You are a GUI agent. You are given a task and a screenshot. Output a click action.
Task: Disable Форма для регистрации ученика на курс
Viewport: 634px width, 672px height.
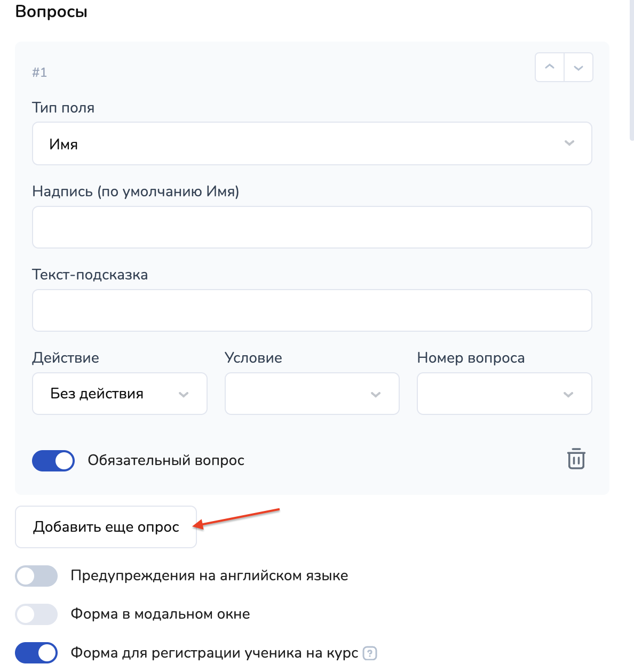tap(36, 653)
